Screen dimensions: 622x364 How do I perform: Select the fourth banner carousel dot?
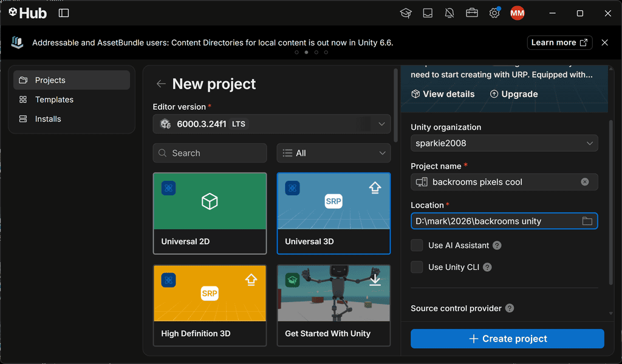(326, 52)
